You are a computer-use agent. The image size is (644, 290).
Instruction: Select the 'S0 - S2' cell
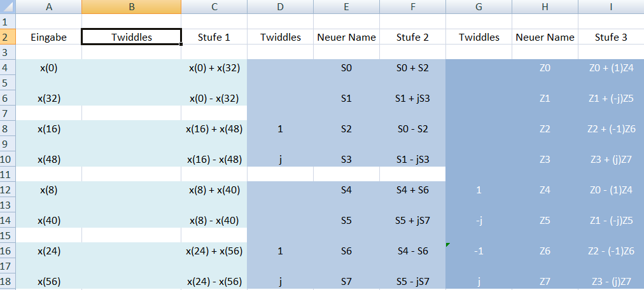[412, 129]
